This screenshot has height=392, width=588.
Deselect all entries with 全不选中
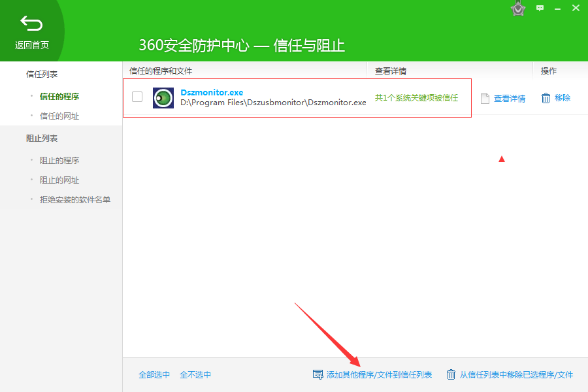pyautogui.click(x=195, y=375)
